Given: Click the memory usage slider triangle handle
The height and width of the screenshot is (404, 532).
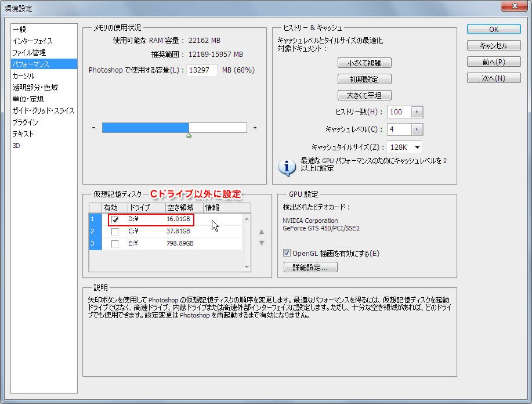Looking at the screenshot, I should (x=189, y=135).
